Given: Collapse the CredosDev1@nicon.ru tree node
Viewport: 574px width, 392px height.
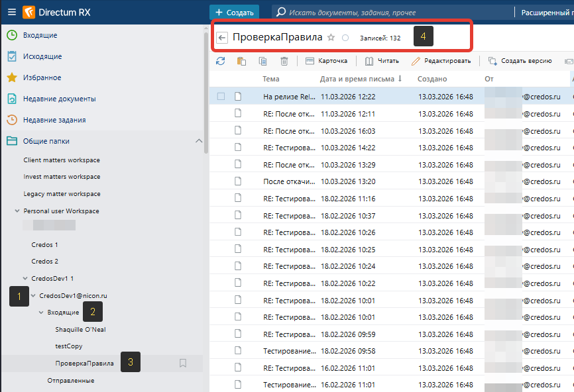Looking at the screenshot, I should click(33, 295).
